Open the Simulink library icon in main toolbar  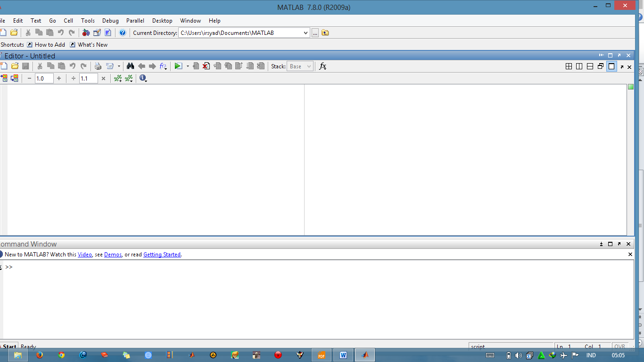86,33
